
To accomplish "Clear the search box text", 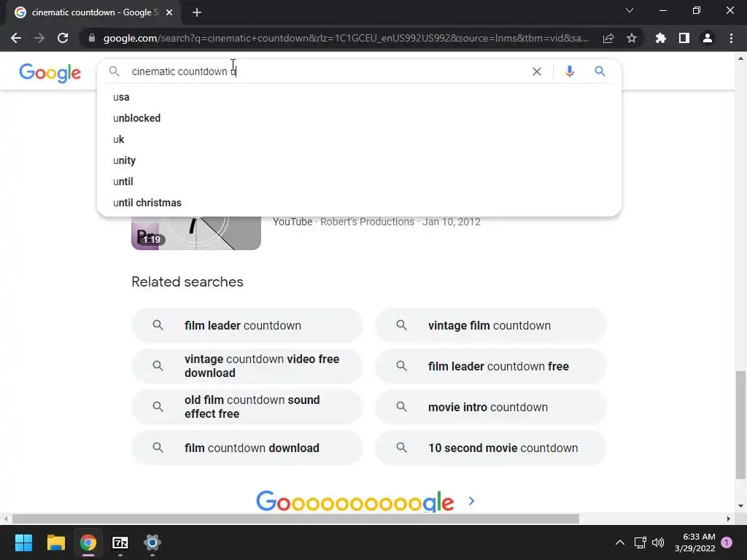I will coord(536,71).
